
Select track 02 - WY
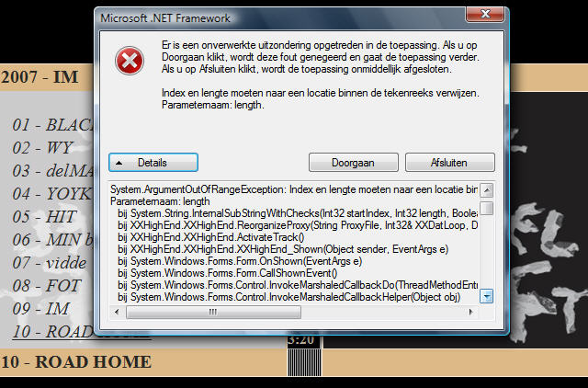click(42, 147)
